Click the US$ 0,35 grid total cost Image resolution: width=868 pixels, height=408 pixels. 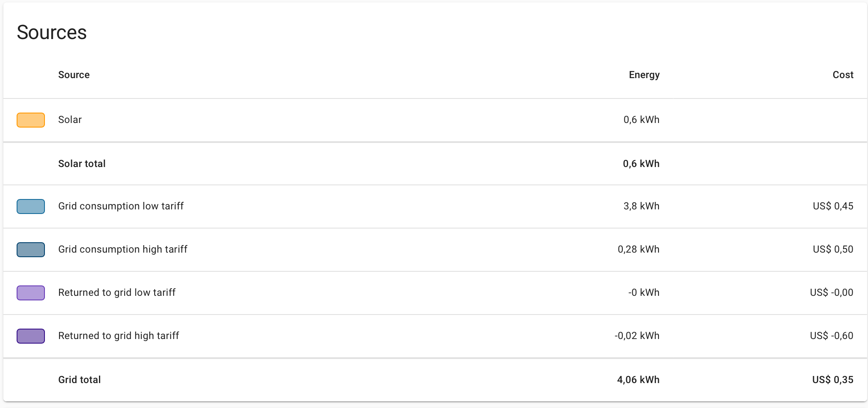click(833, 380)
